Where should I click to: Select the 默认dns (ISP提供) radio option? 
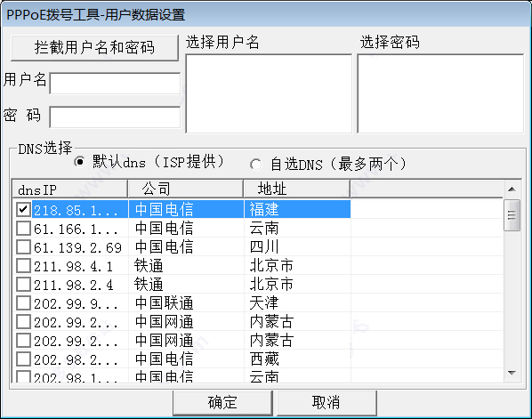(x=80, y=162)
